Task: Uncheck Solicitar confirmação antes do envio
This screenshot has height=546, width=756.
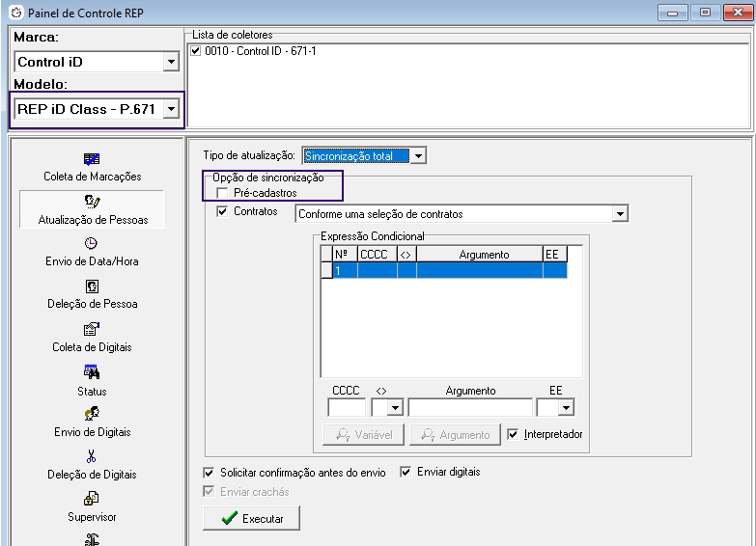Action: click(x=209, y=473)
